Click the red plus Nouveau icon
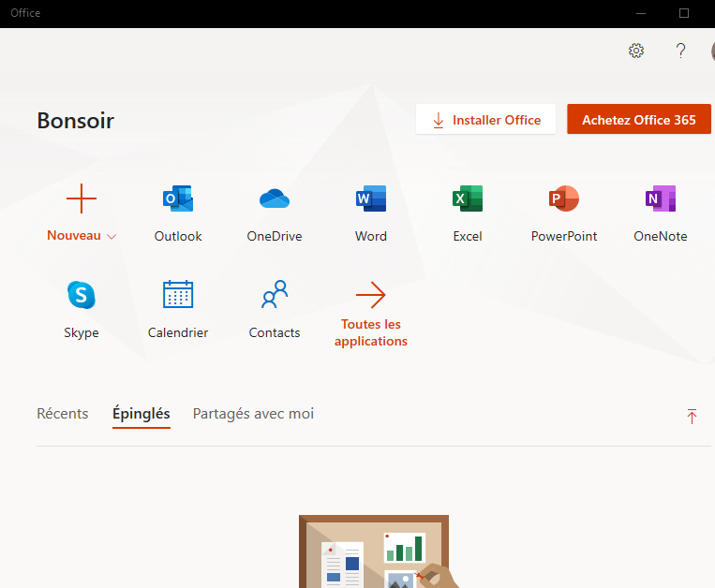Viewport: 715px width, 588px height. pos(82,198)
